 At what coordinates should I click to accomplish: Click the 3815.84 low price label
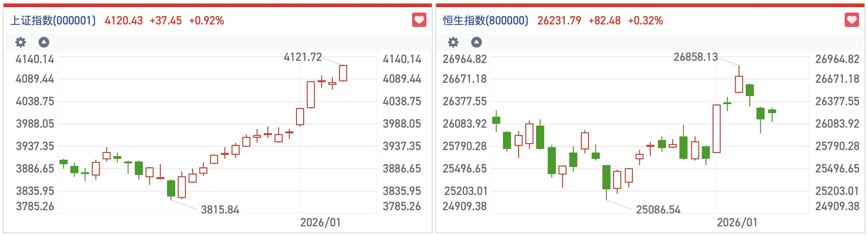(220, 210)
